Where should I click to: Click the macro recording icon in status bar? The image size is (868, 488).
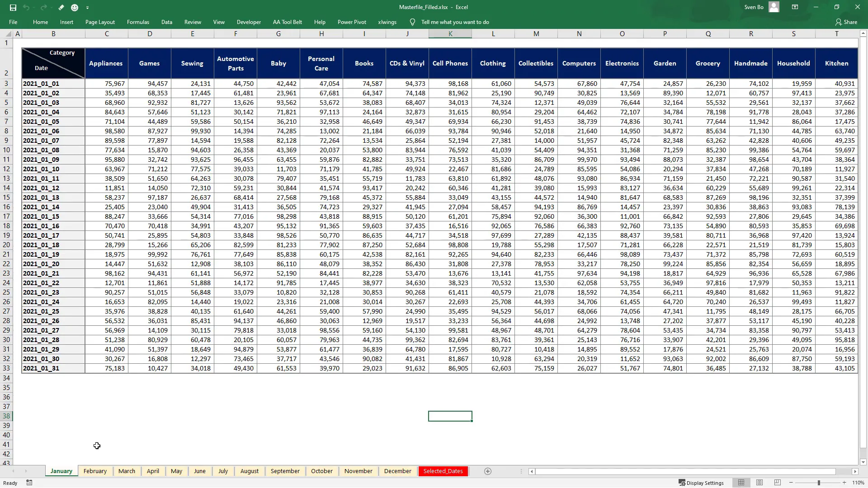tap(29, 483)
